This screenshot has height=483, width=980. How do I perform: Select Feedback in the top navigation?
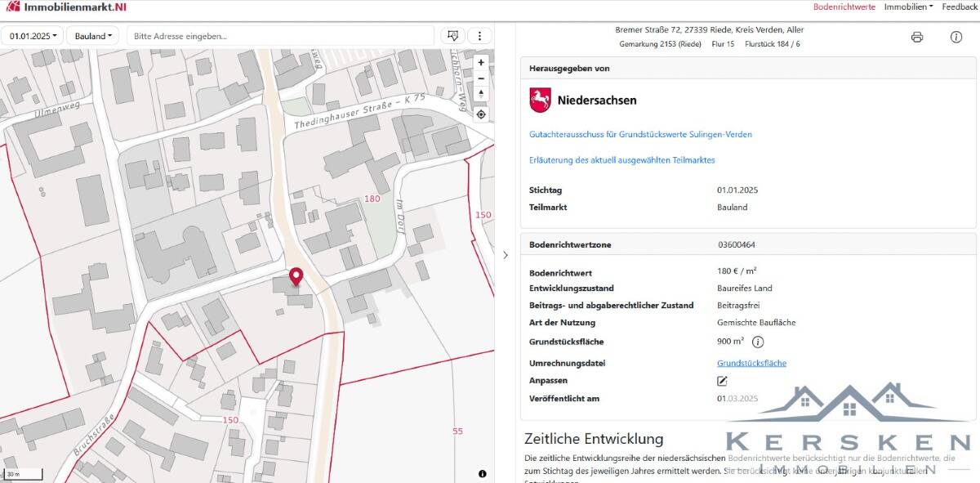click(958, 7)
